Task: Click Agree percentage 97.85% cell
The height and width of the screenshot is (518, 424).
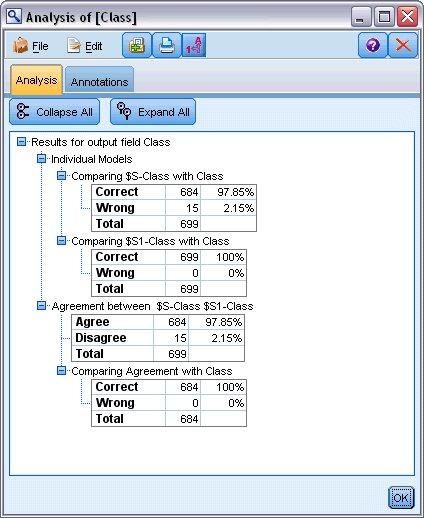Action: (x=216, y=322)
